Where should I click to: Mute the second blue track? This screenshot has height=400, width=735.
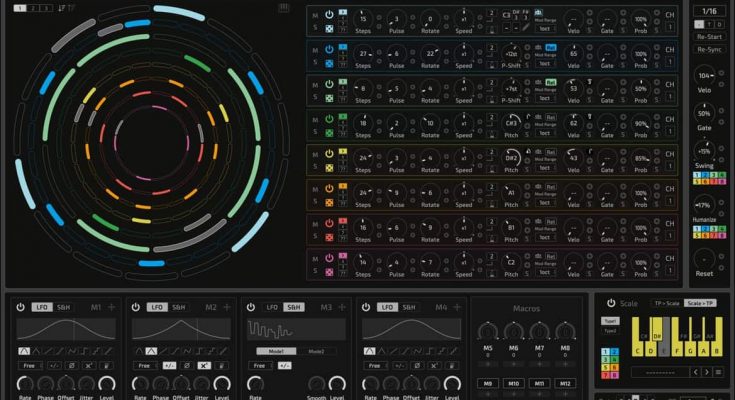315,50
